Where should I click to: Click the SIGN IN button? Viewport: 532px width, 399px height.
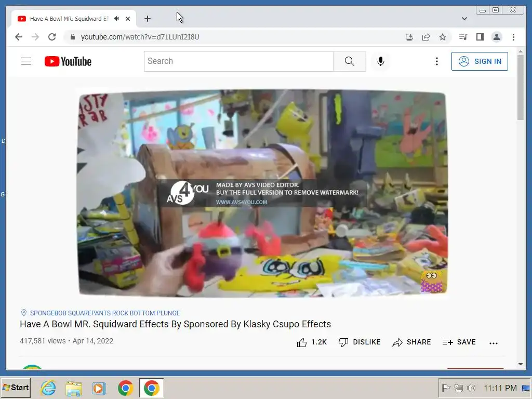480,61
